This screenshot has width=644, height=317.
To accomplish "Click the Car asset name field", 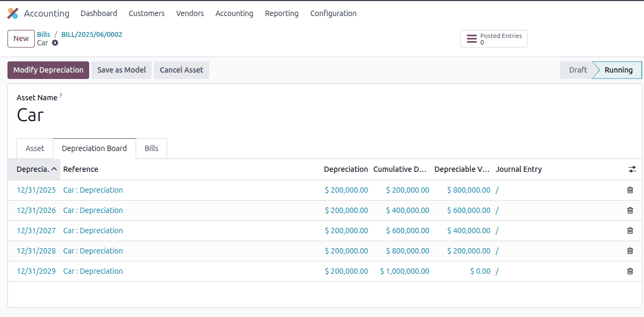I will (x=30, y=115).
